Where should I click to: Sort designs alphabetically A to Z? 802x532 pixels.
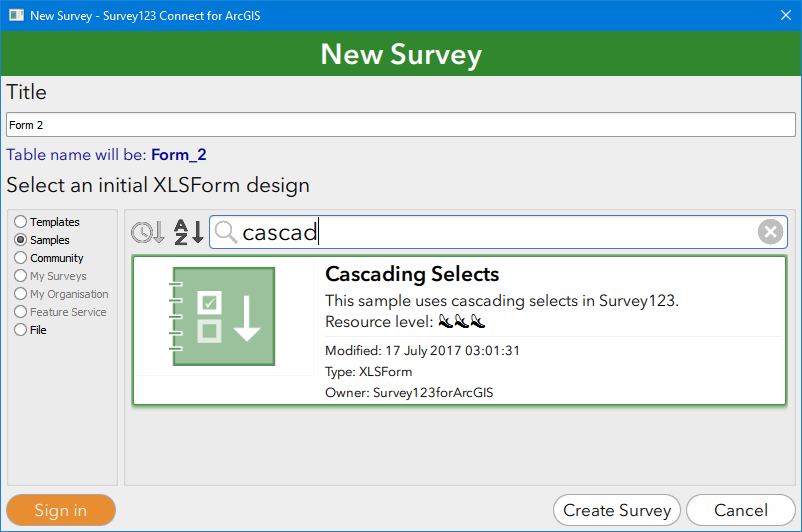tap(188, 232)
